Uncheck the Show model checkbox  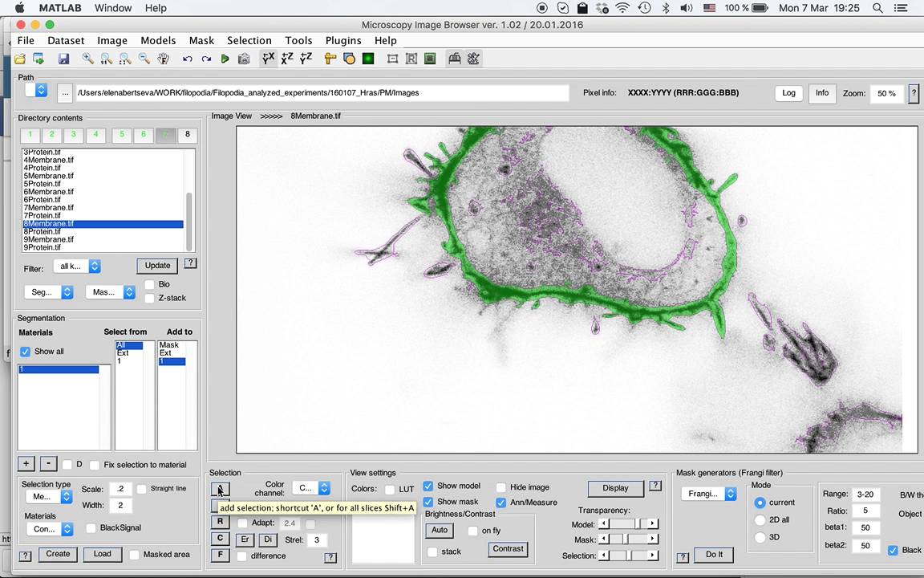[428, 486]
